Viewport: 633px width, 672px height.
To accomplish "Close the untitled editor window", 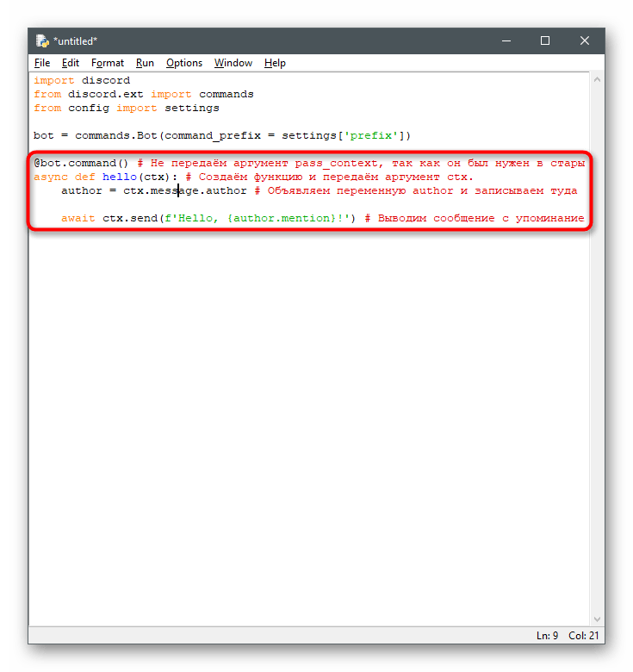I will tap(585, 40).
